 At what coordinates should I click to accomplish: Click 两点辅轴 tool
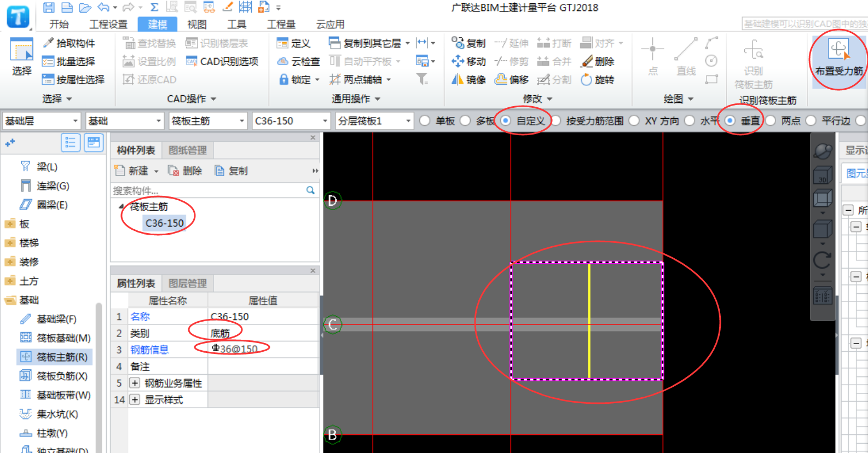coord(360,79)
